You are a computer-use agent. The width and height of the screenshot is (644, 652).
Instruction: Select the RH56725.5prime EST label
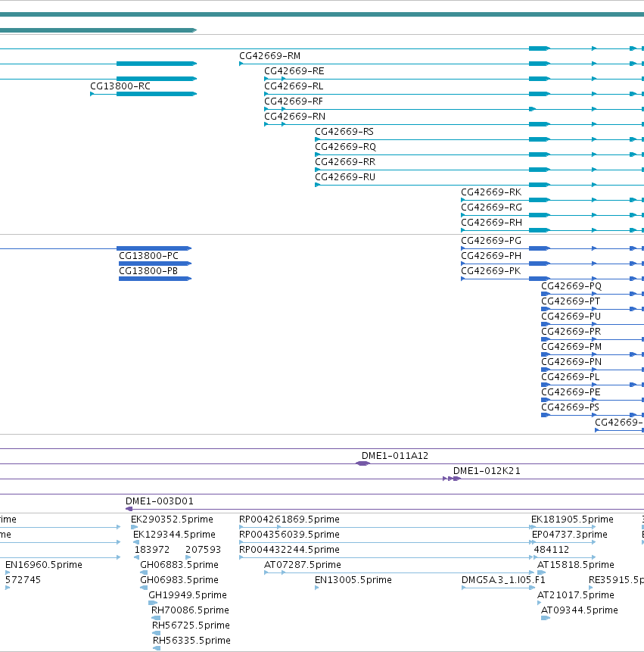(x=191, y=625)
